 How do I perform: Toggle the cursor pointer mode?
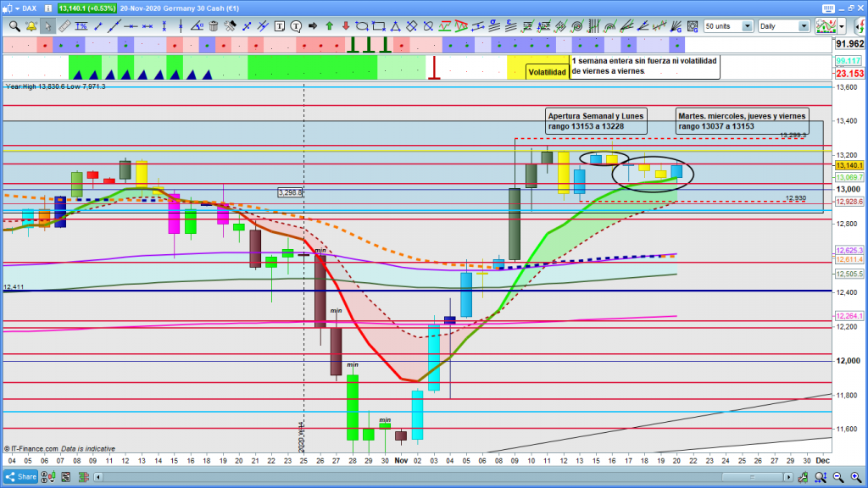tap(48, 26)
